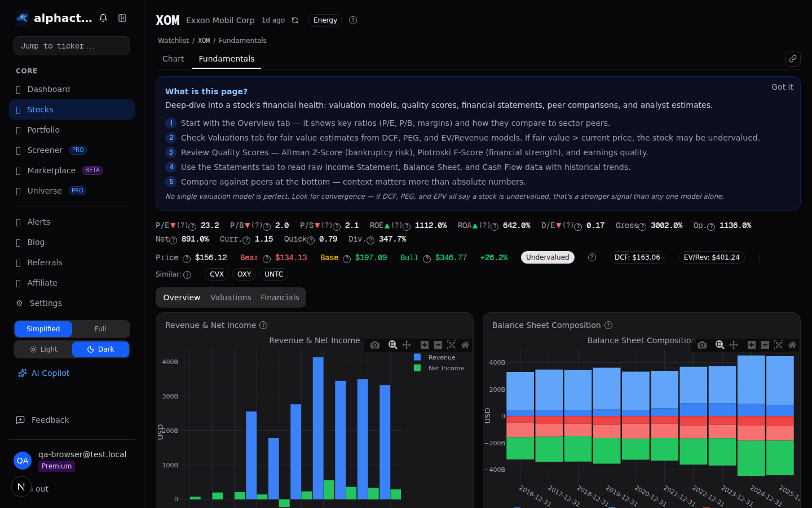Open the DCF fair value explanation icon

tap(592, 257)
